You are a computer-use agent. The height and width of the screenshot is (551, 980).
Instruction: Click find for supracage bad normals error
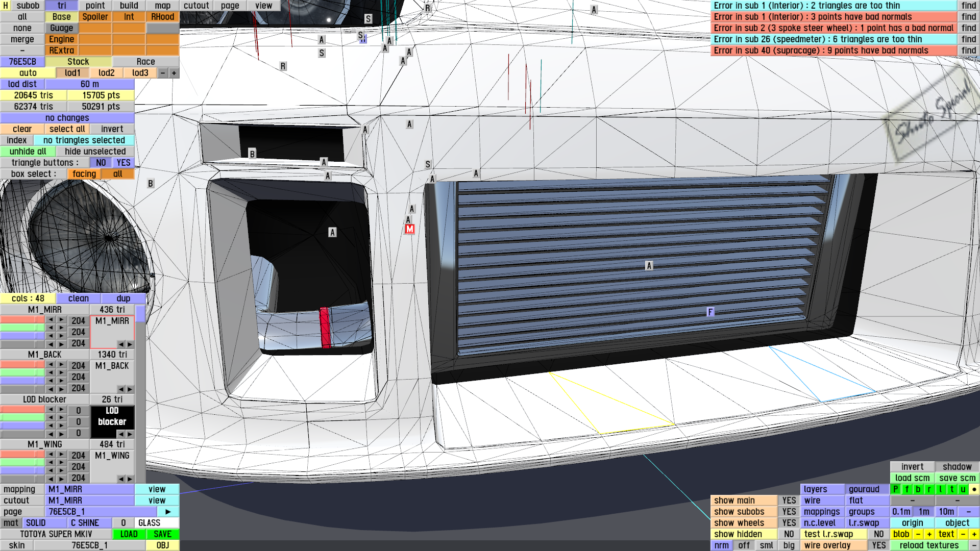[968, 51]
